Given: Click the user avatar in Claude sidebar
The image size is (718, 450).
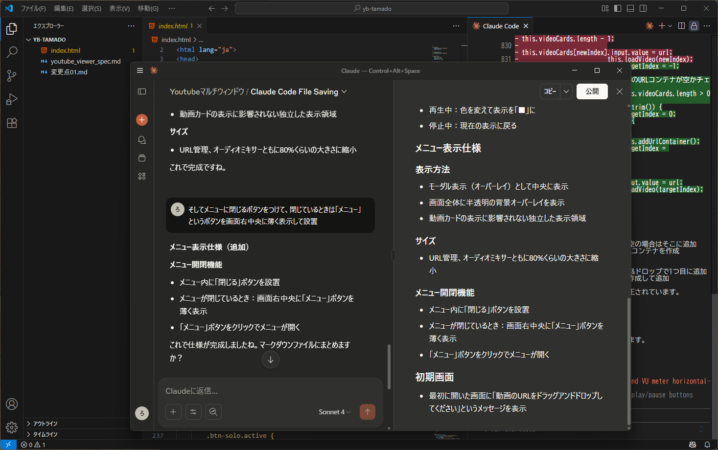Looking at the screenshot, I should pos(142,413).
